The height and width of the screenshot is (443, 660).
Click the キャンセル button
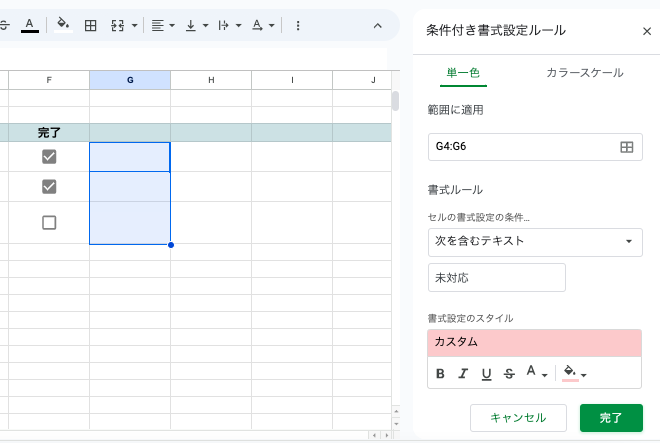click(x=518, y=418)
